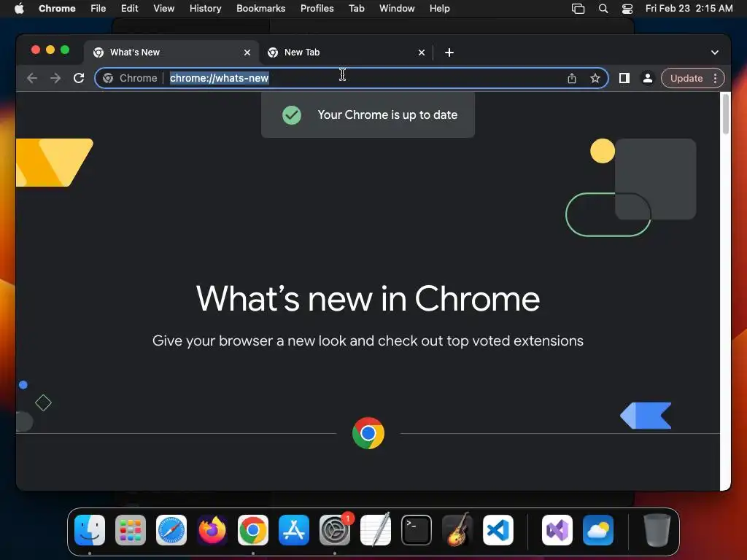Open the App Store from the dock

(294, 530)
